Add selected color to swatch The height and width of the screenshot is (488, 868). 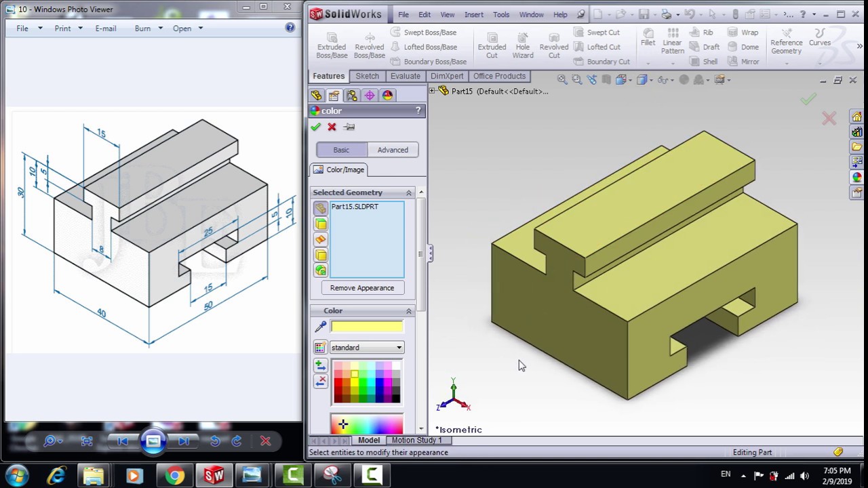[321, 365]
